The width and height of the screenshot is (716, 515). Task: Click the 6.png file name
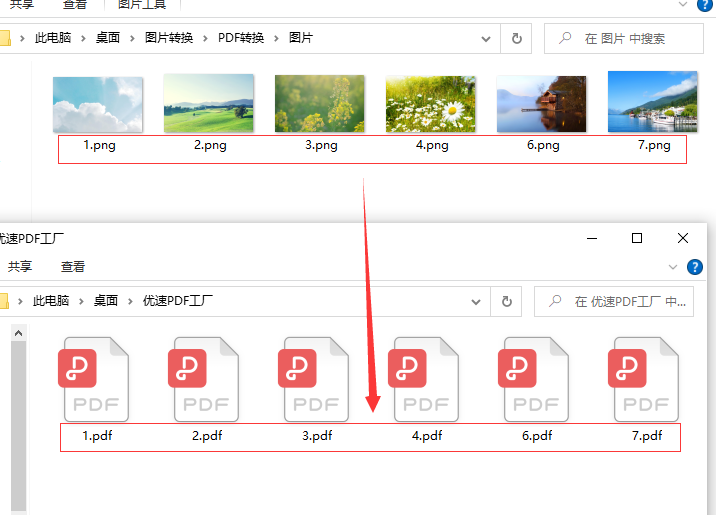coord(543,145)
